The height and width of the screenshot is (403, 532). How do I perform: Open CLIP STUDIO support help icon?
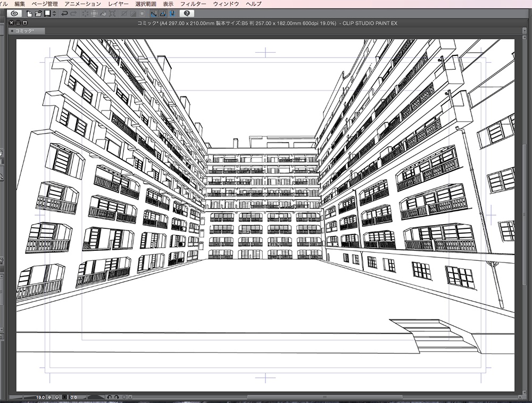coord(187,14)
